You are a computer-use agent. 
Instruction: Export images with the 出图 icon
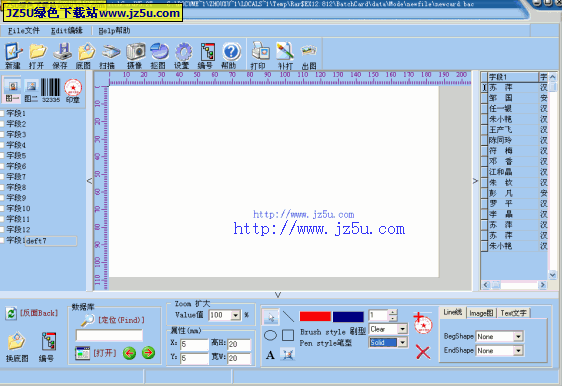[x=309, y=55]
